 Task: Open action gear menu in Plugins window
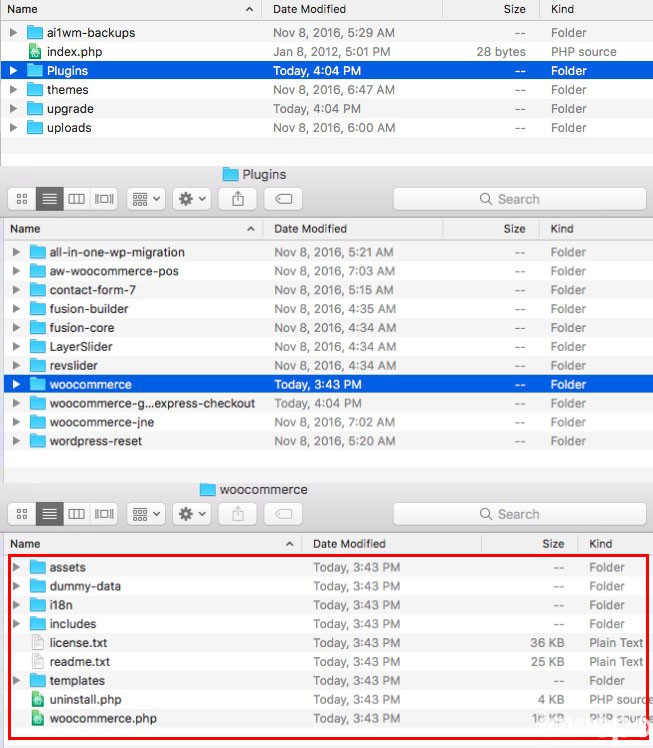coord(192,199)
